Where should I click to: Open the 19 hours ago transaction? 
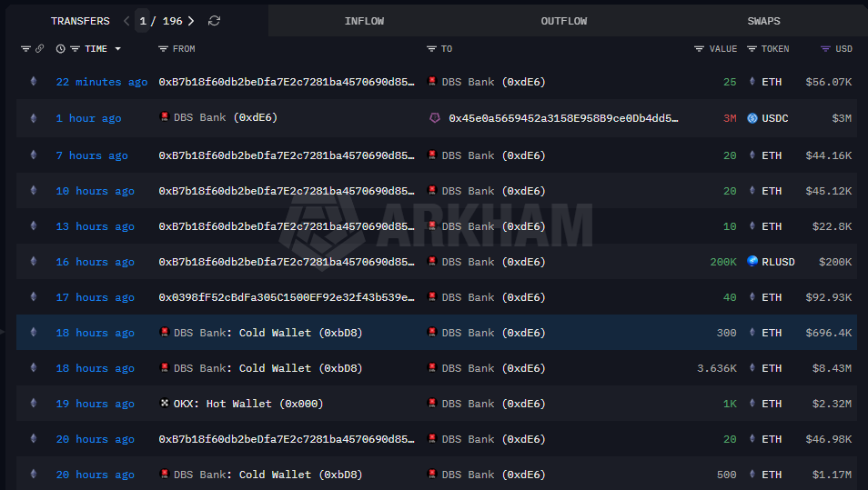click(x=96, y=404)
